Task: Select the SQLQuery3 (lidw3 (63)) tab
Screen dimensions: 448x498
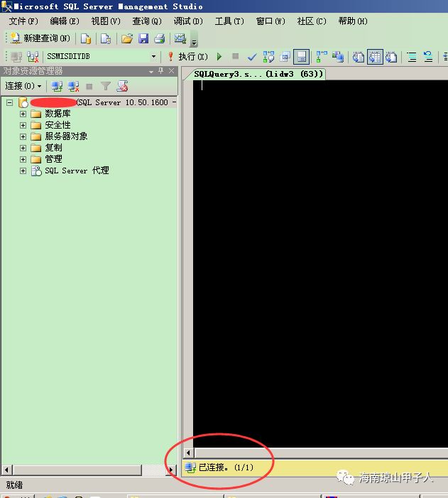Action: pyautogui.click(x=258, y=75)
